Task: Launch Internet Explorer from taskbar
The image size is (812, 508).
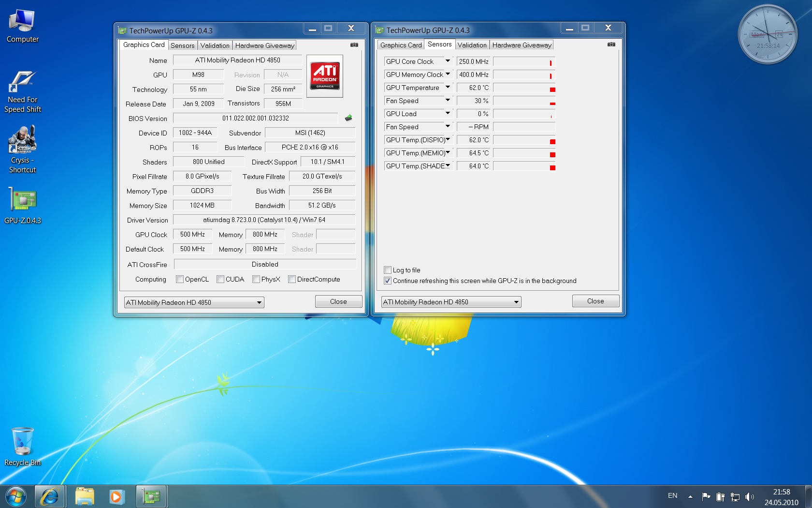Action: point(49,496)
